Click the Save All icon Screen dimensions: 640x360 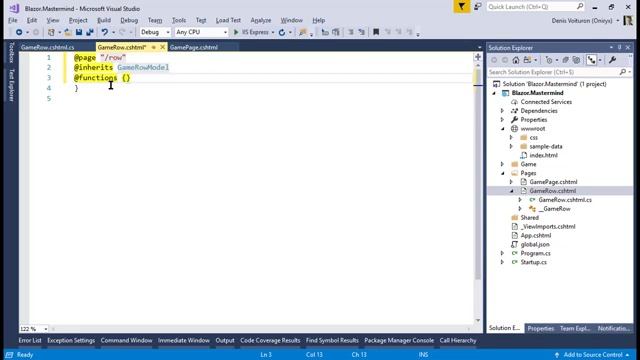(90, 32)
